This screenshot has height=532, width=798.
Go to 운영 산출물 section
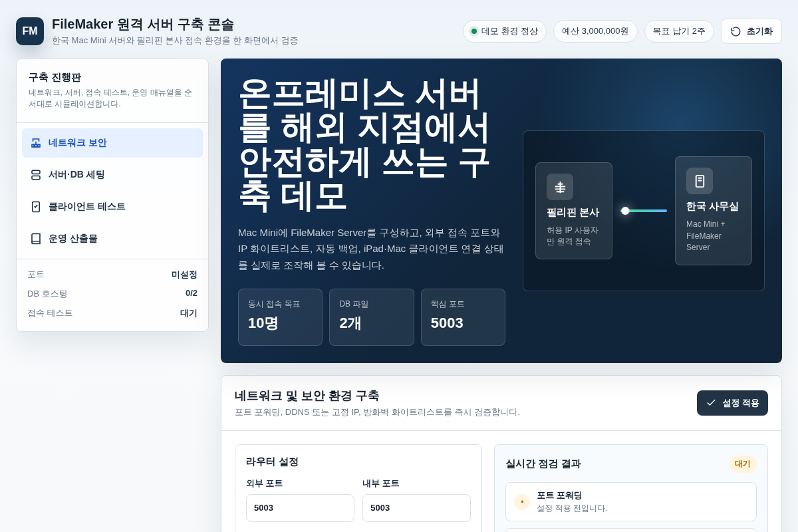click(x=112, y=239)
